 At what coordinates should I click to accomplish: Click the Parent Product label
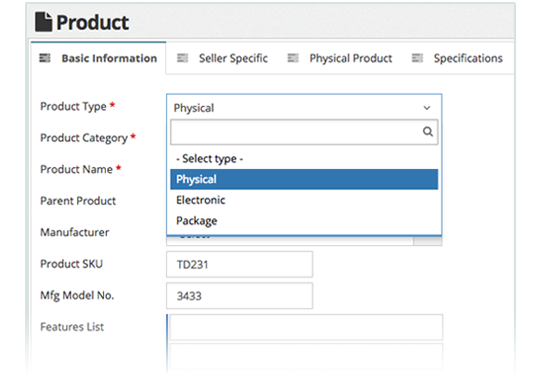78,201
